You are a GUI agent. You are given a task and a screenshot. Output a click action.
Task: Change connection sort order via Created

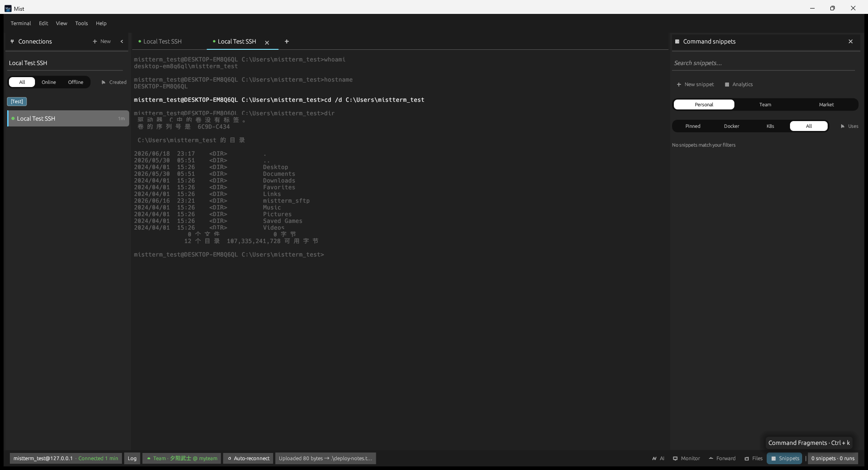(x=114, y=82)
